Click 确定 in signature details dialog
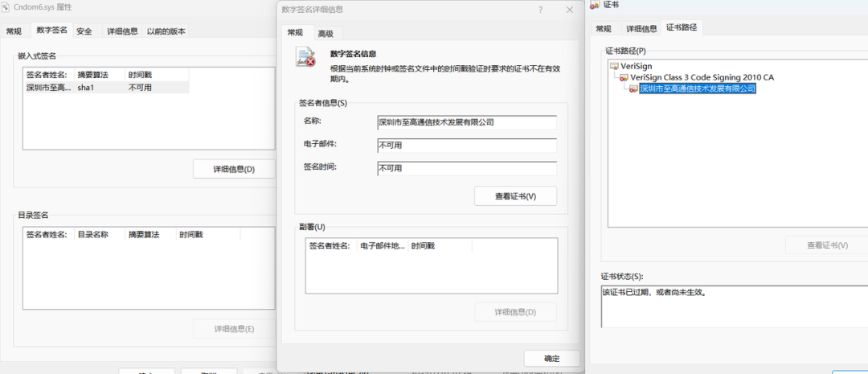 (x=552, y=359)
